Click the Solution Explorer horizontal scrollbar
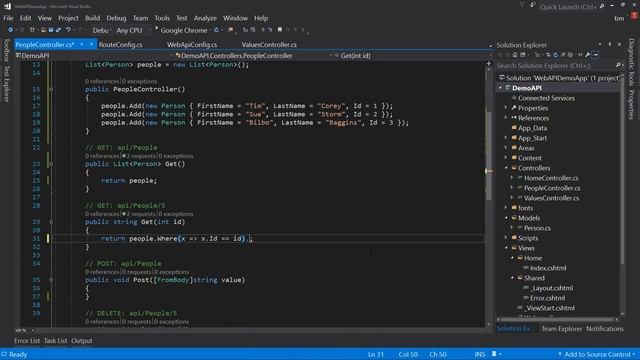The height and width of the screenshot is (360, 640). [x=557, y=319]
